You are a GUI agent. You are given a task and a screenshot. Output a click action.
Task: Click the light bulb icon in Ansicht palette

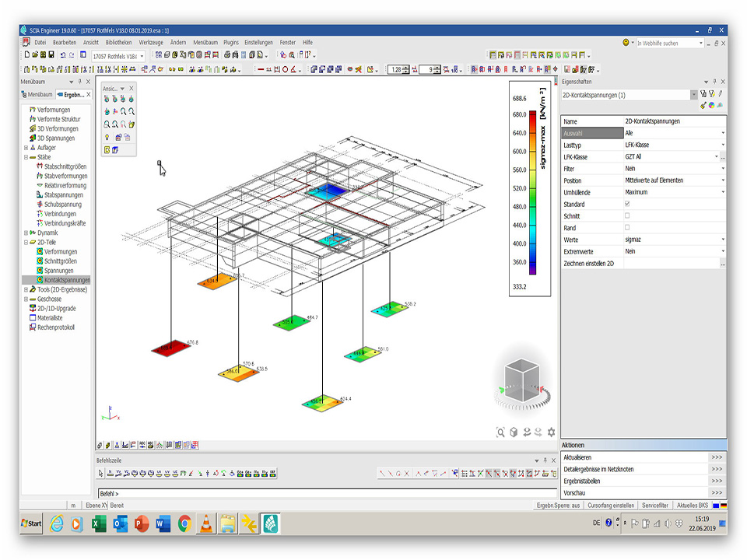(107, 137)
